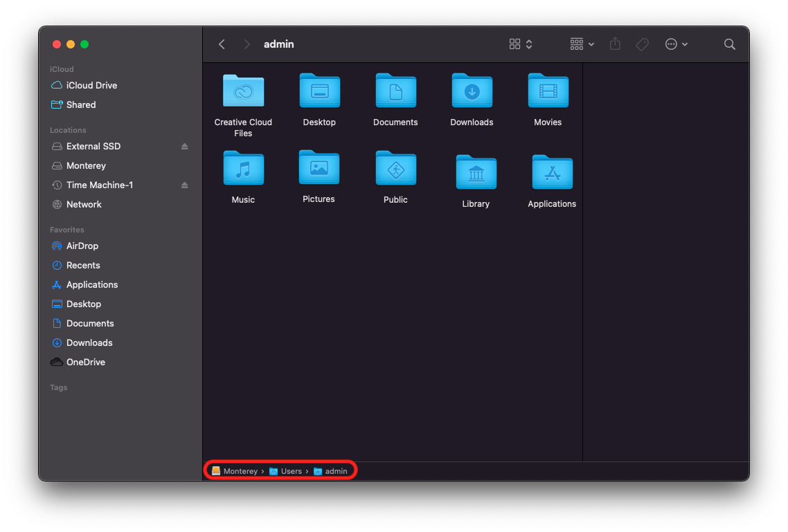Click the Edit Tags toolbar button
Viewport: 788px width, 532px height.
(x=643, y=44)
